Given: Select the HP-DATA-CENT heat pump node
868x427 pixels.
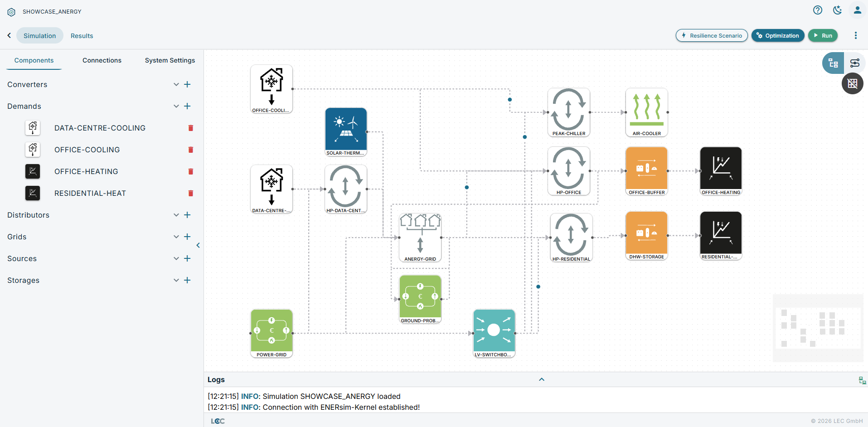Looking at the screenshot, I should click(x=346, y=189).
